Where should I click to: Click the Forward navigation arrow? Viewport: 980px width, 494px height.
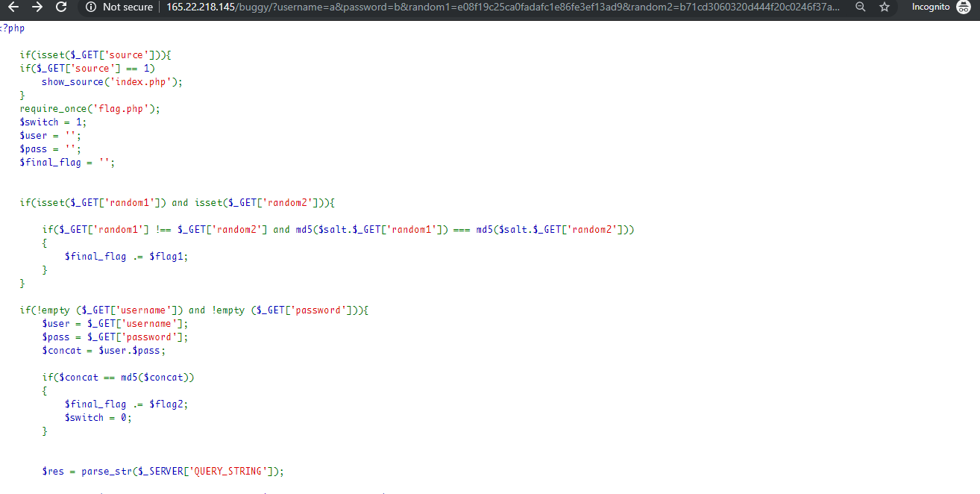(x=37, y=7)
